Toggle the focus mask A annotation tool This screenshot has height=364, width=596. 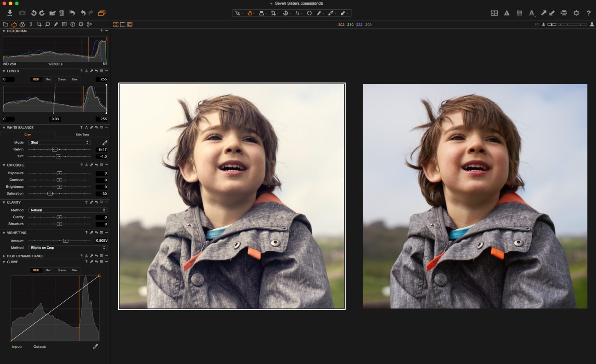pos(532,13)
